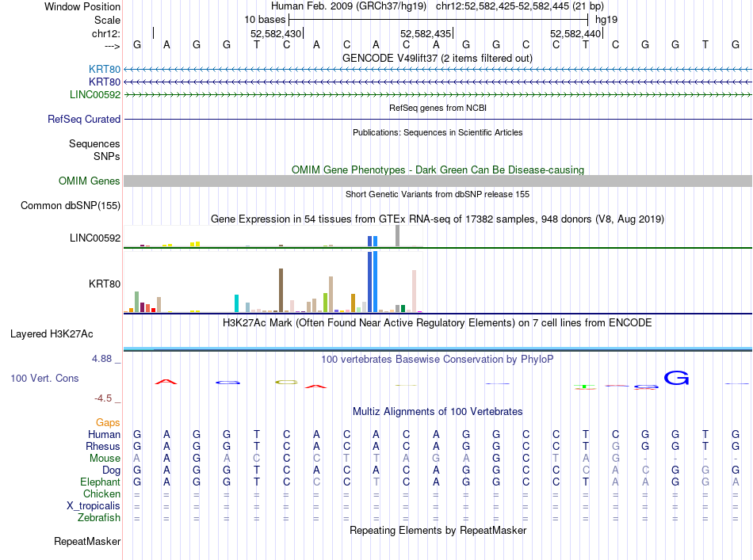The height and width of the screenshot is (560, 753).
Task: Click the Rhesus species row label
Action: (103, 446)
